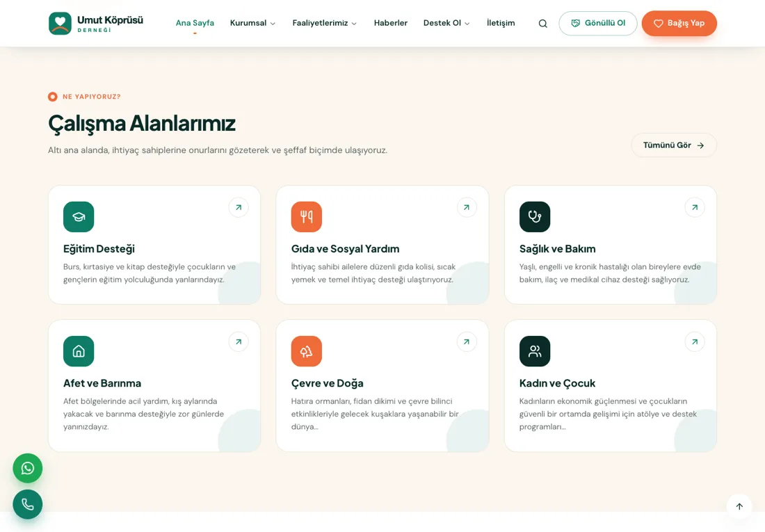This screenshot has width=765, height=532.
Task: Click the description starting 'Hatıra ormanları'
Action: (375, 414)
